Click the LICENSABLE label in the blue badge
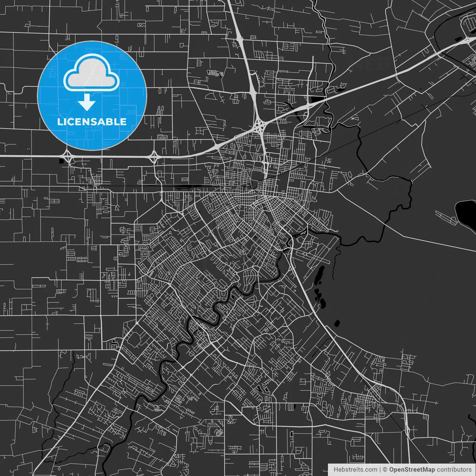Viewport: 476px width, 476px height. pos(92,122)
